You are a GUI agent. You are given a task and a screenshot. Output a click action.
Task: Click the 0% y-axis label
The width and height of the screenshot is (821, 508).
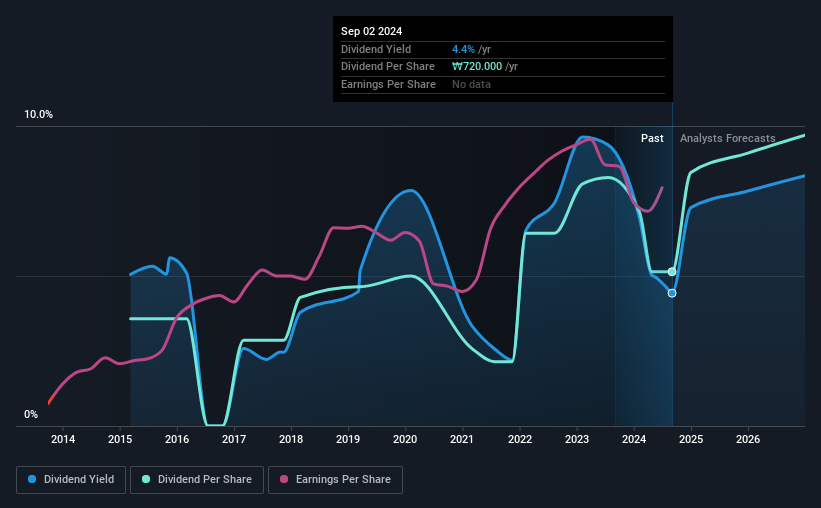[x=31, y=414]
